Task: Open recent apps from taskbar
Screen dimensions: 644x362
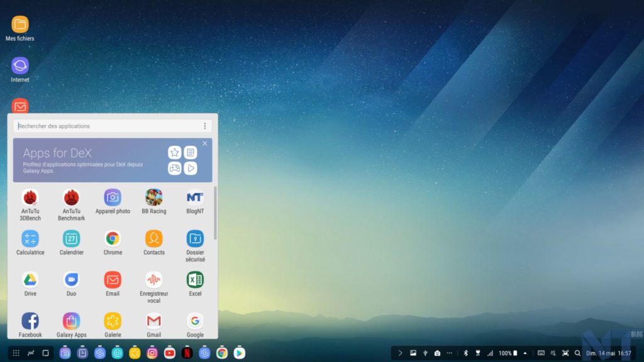Action: [31, 353]
